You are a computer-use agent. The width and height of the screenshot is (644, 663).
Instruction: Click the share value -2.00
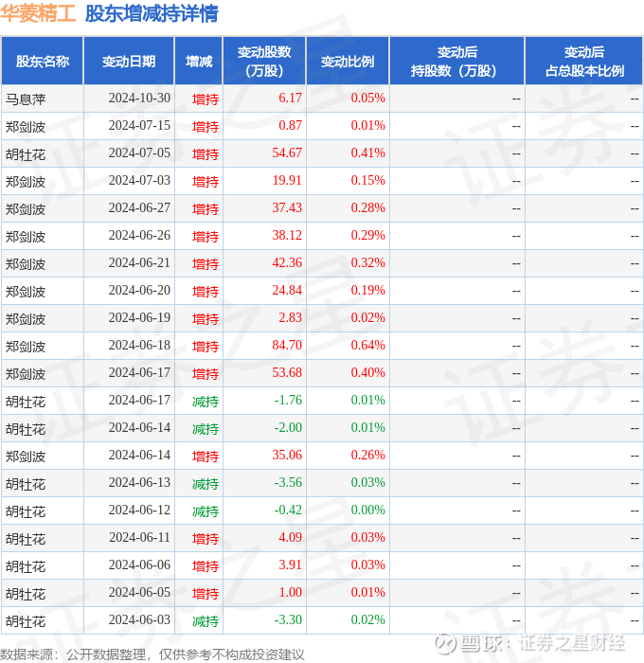coord(288,428)
